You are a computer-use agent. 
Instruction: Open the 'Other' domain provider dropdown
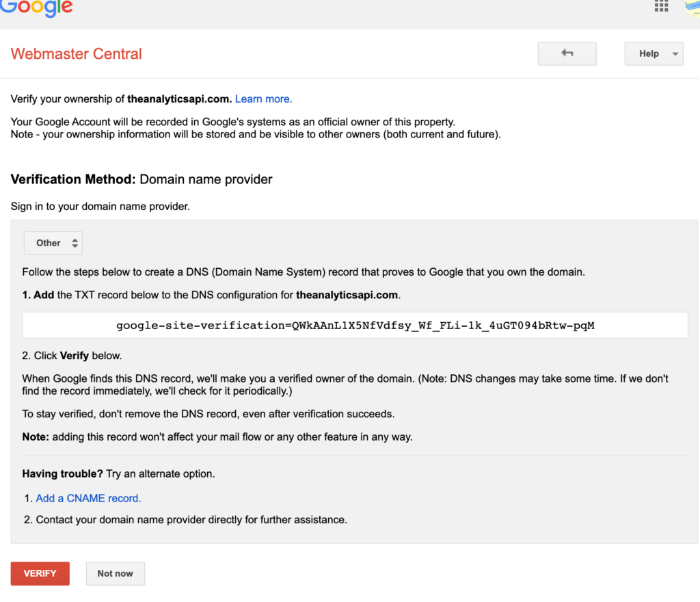pyautogui.click(x=53, y=243)
